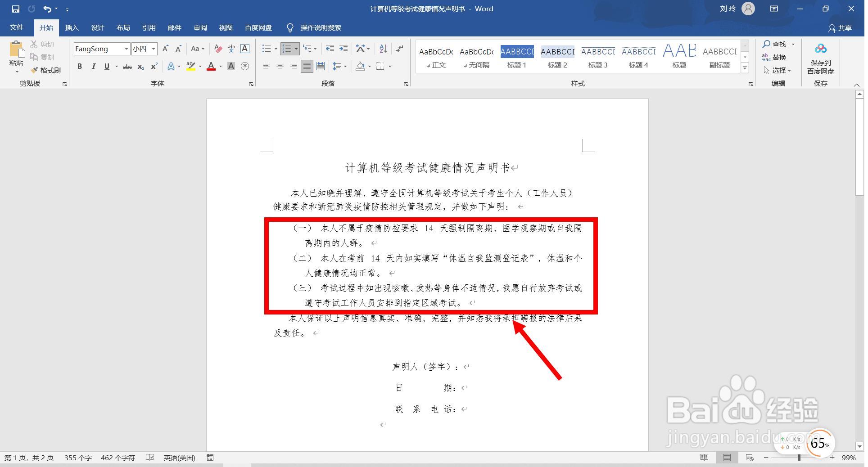Show or hide paragraph marks
This screenshot has height=467, width=868.
pyautogui.click(x=399, y=49)
